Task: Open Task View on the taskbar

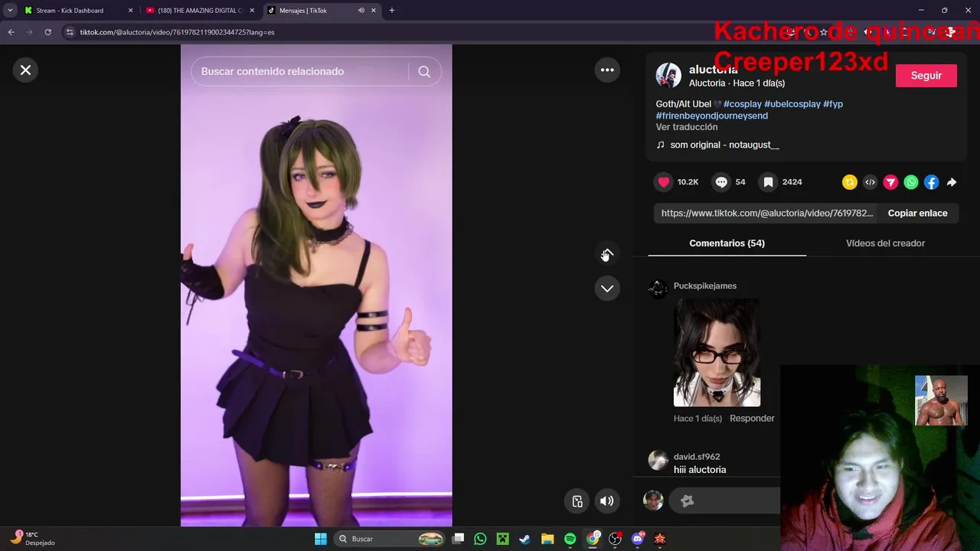Action: (458, 539)
